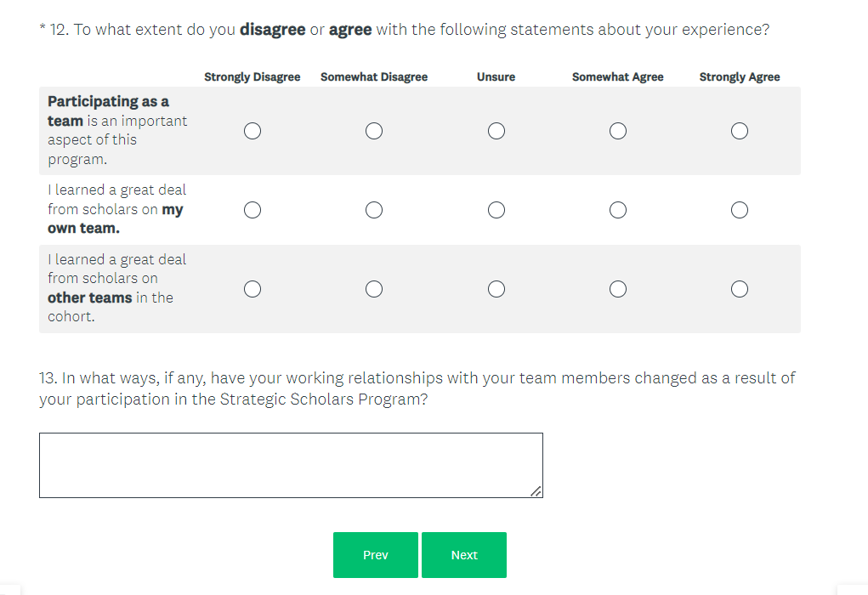Screen dimensions: 868x595
Task: Select Strongly Agree for learning from own team
Action: click(740, 210)
